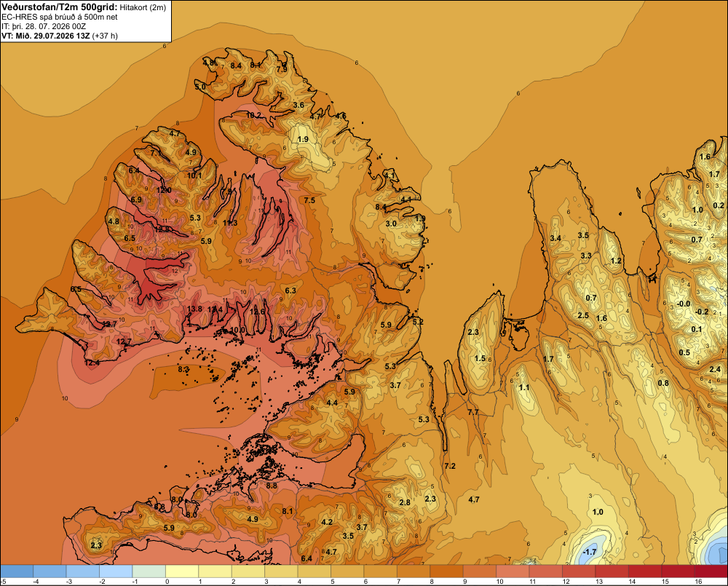Click the 'IT: þri. 28. 07. 2026 00Z' line

pos(44,26)
